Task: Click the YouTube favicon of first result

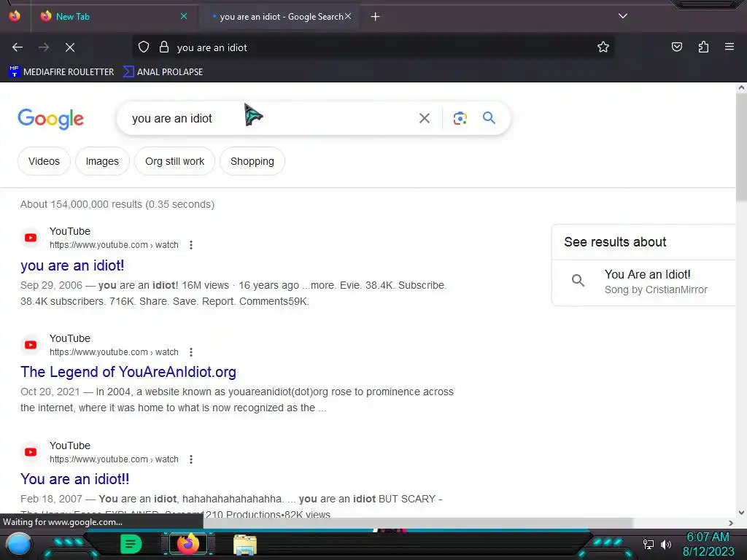Action: pos(31,238)
